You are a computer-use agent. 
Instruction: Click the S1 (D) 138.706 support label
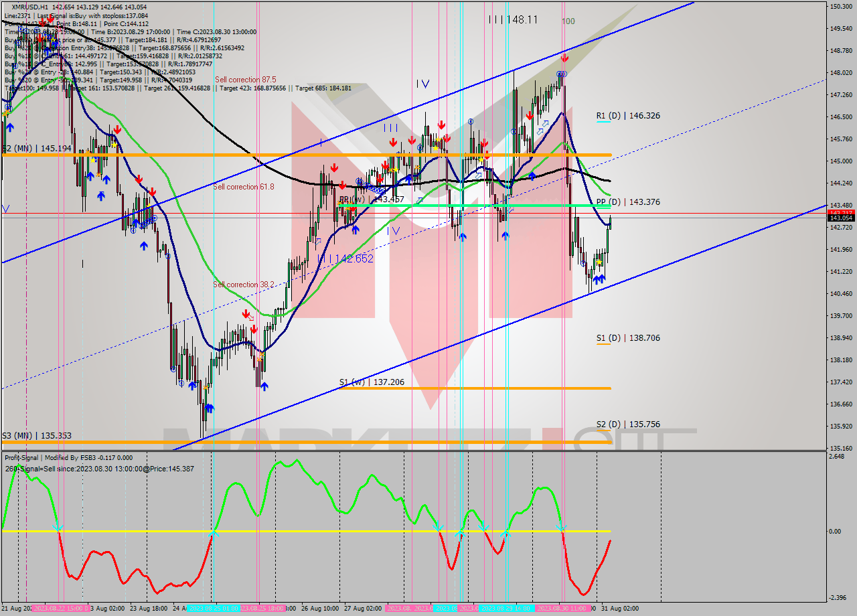628,338
